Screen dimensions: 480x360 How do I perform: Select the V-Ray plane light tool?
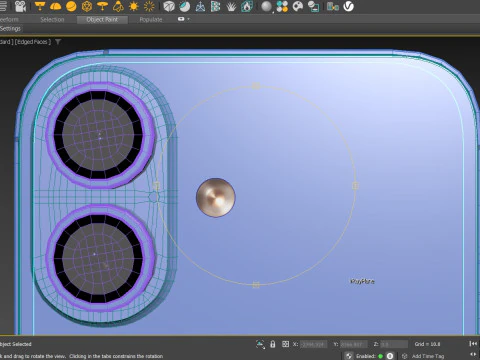tap(40, 6)
